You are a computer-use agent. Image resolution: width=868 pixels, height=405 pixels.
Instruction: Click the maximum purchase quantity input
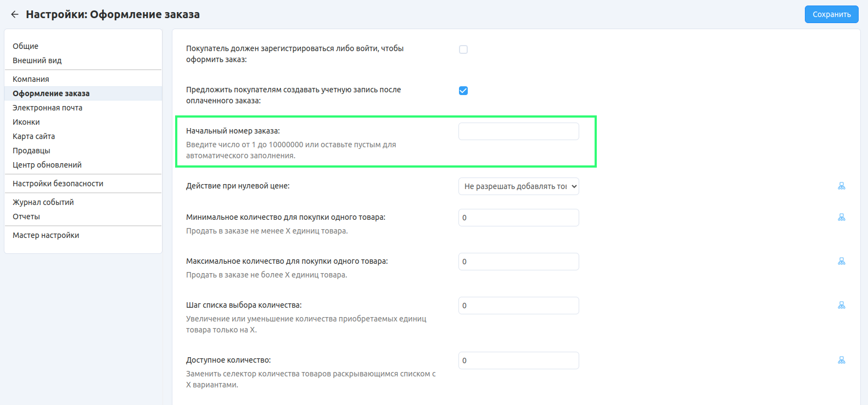(518, 262)
